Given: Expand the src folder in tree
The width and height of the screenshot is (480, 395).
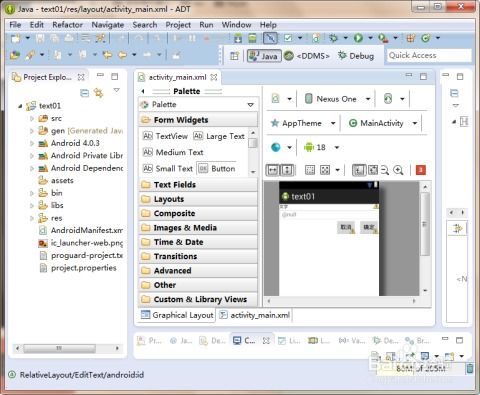Looking at the screenshot, I should (32, 118).
